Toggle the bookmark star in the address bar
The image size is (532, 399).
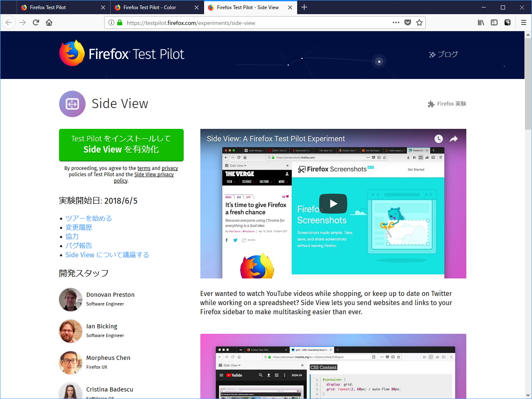point(419,22)
